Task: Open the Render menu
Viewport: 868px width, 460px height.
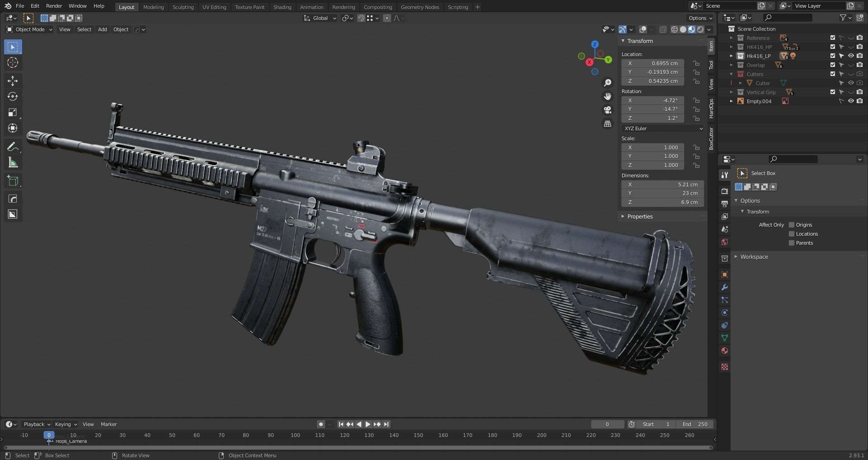Action: click(x=54, y=6)
